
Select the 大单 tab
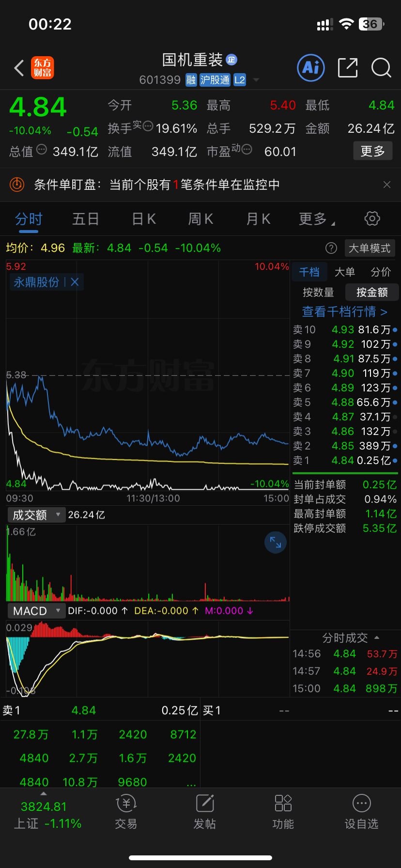point(345,272)
